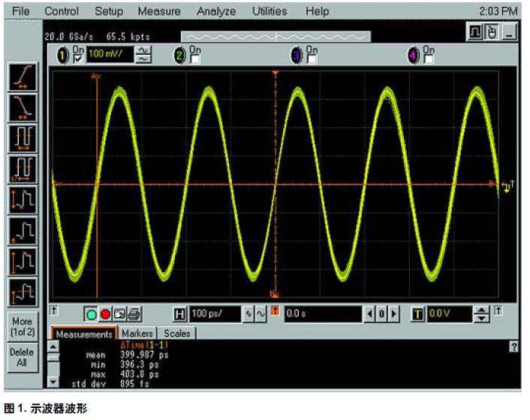Open the help question mark icon
Viewport: 530px width, 420px height.
coord(513,346)
